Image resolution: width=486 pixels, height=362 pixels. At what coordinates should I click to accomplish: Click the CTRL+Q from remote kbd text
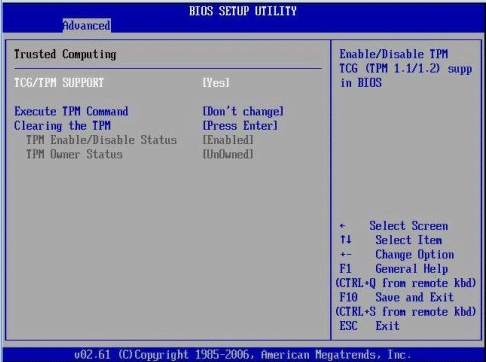[x=406, y=283]
